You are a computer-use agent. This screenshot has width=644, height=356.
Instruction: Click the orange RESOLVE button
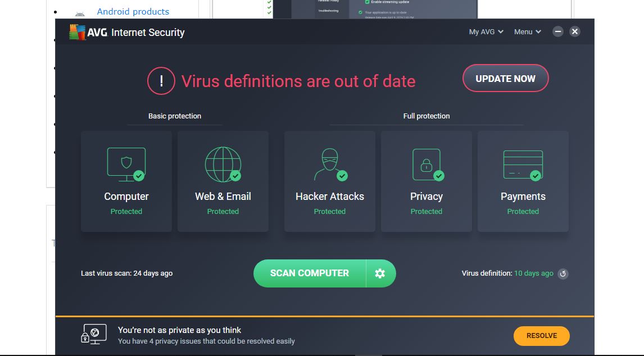[x=542, y=336]
